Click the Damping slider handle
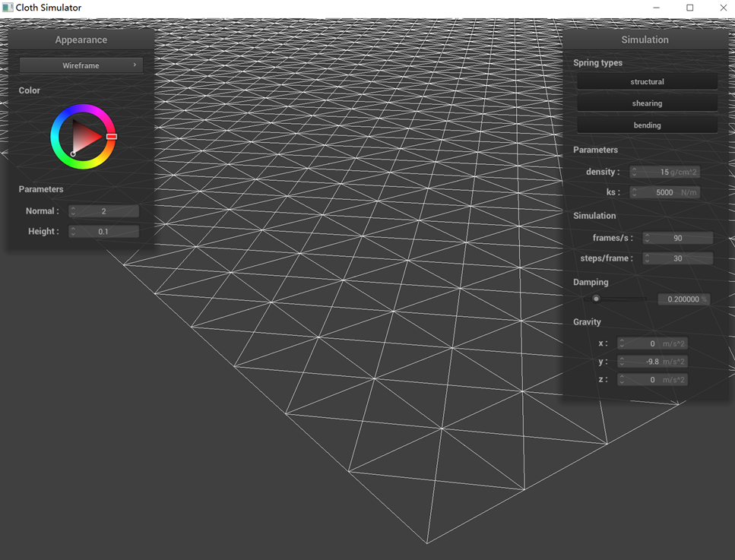The image size is (735, 560). [596, 299]
